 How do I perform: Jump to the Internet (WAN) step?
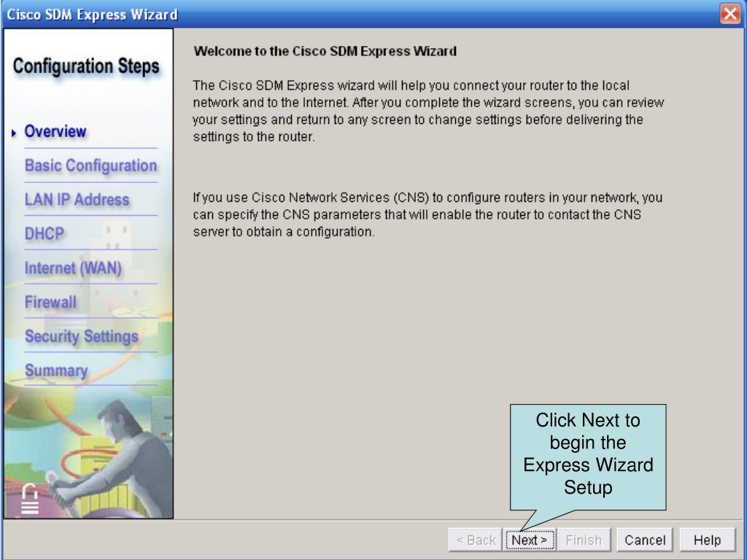[x=73, y=268]
